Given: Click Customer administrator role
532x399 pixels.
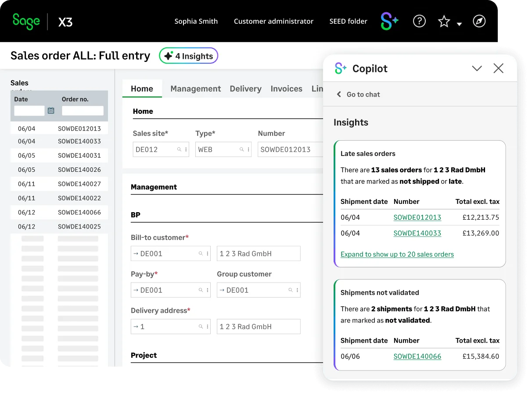Looking at the screenshot, I should 273,21.
